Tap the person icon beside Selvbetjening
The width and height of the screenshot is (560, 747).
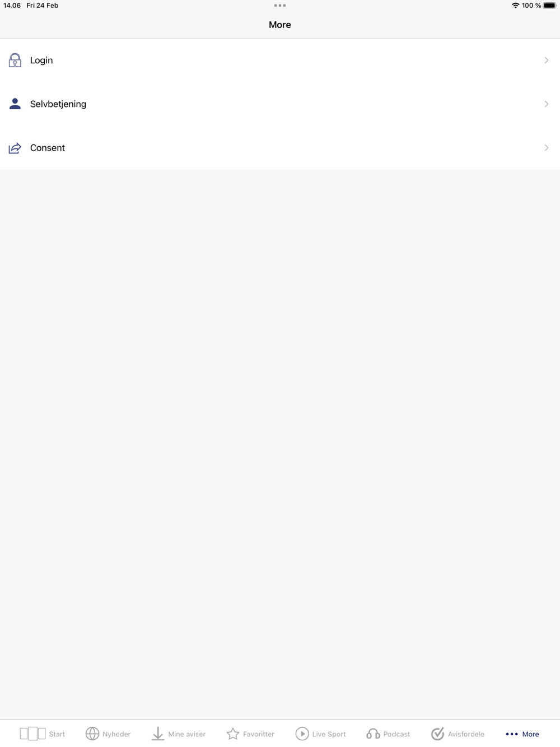click(x=15, y=104)
